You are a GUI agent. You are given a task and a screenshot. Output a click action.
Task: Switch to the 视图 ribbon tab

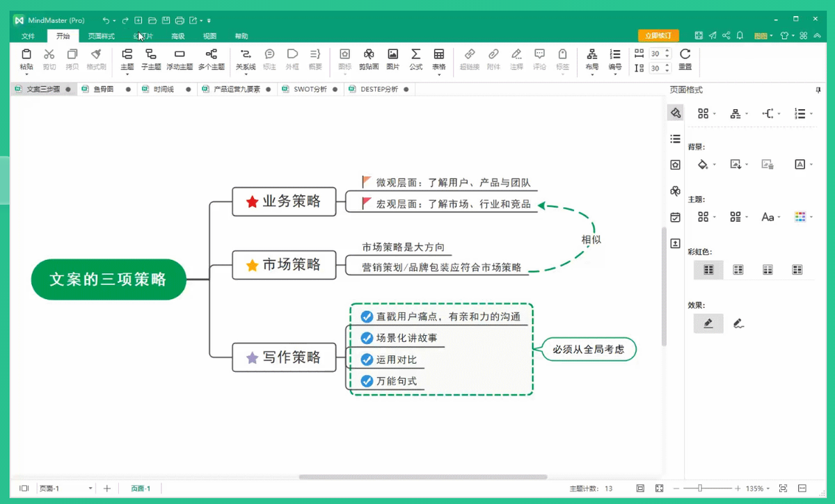click(209, 36)
